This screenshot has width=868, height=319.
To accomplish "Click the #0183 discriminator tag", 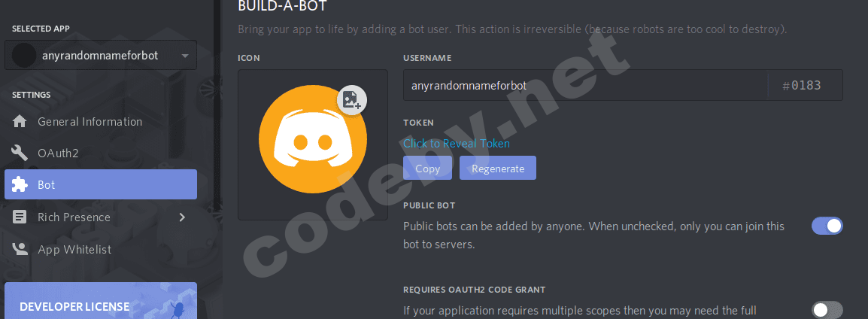I will pos(802,85).
